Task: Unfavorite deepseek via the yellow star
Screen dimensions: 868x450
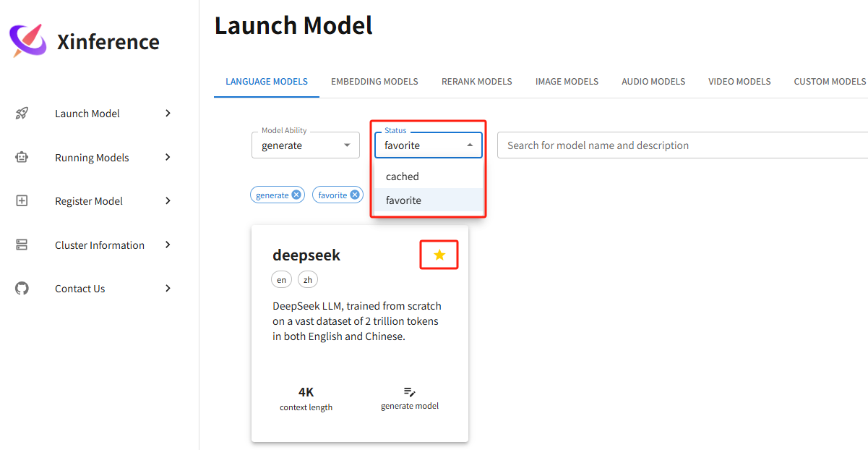Action: 439,255
